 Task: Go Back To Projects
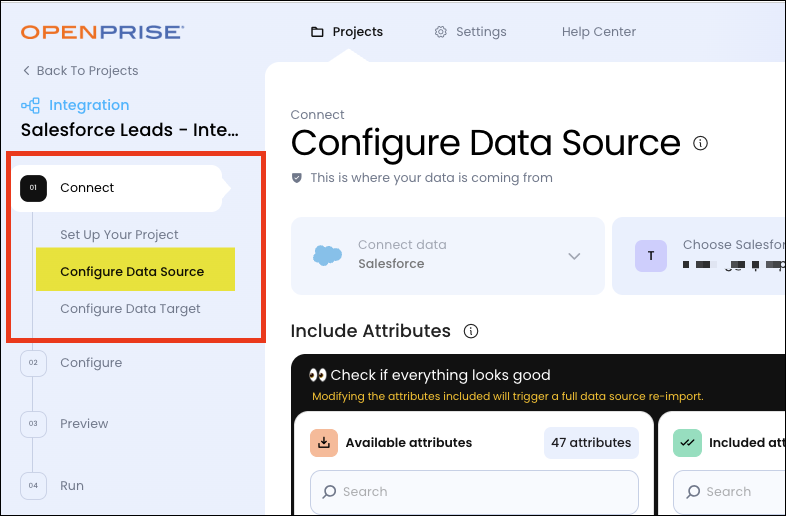(81, 71)
